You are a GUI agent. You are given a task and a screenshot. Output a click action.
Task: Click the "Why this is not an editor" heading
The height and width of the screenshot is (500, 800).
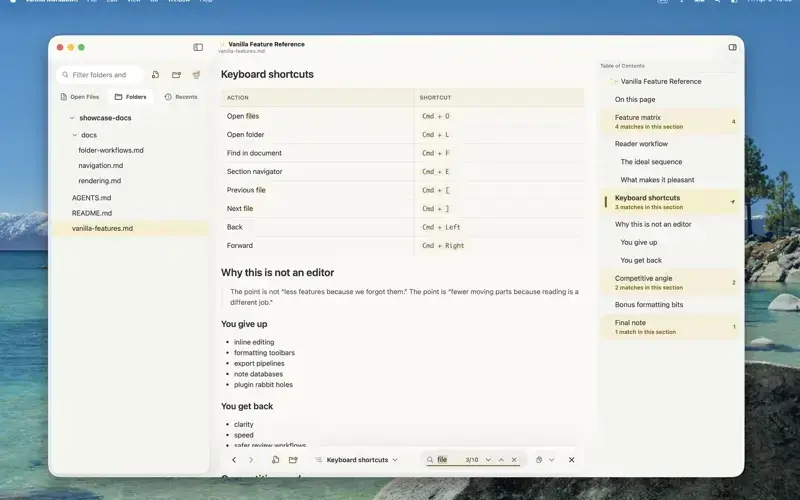(278, 272)
